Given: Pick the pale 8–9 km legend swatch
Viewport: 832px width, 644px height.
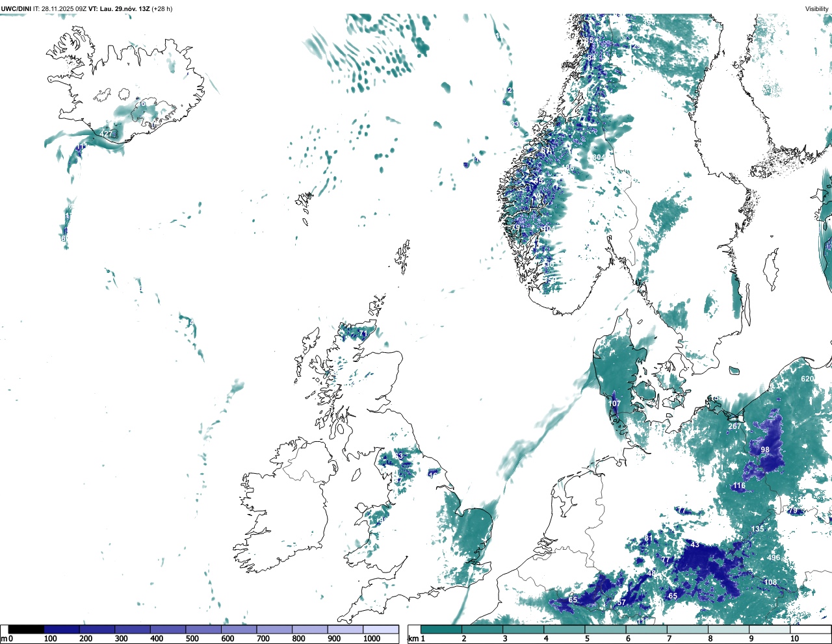Looking at the screenshot, I should [729, 629].
